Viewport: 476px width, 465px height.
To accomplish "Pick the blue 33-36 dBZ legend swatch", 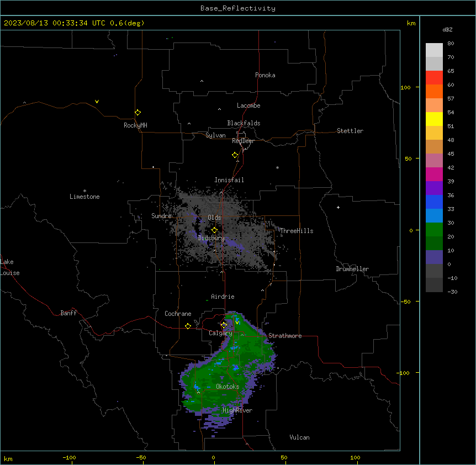I will pos(434,202).
